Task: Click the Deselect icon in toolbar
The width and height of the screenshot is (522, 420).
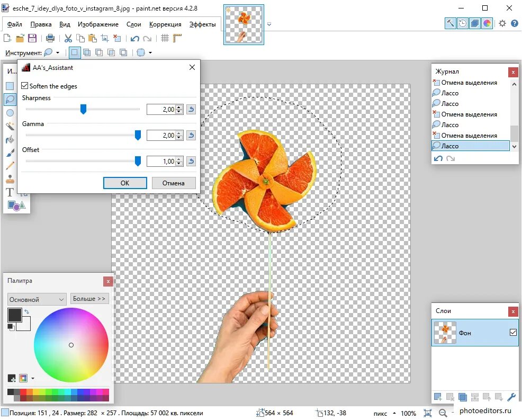Action: point(117,38)
